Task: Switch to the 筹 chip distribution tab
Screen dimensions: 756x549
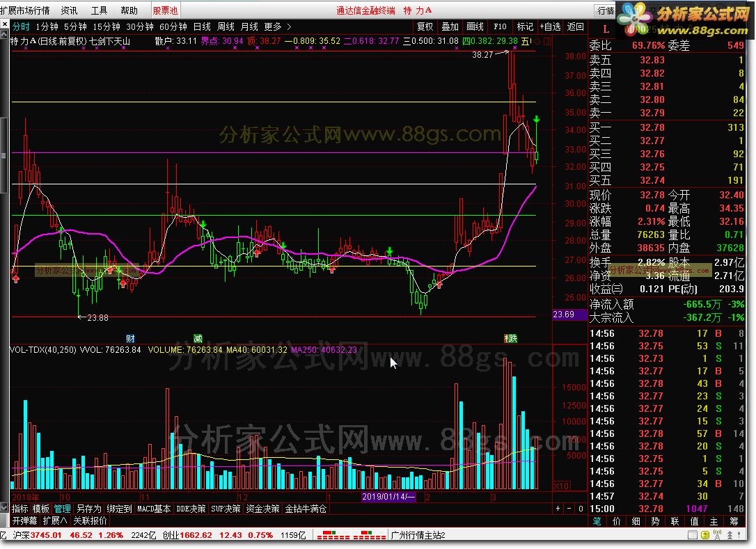Action: click(x=734, y=521)
